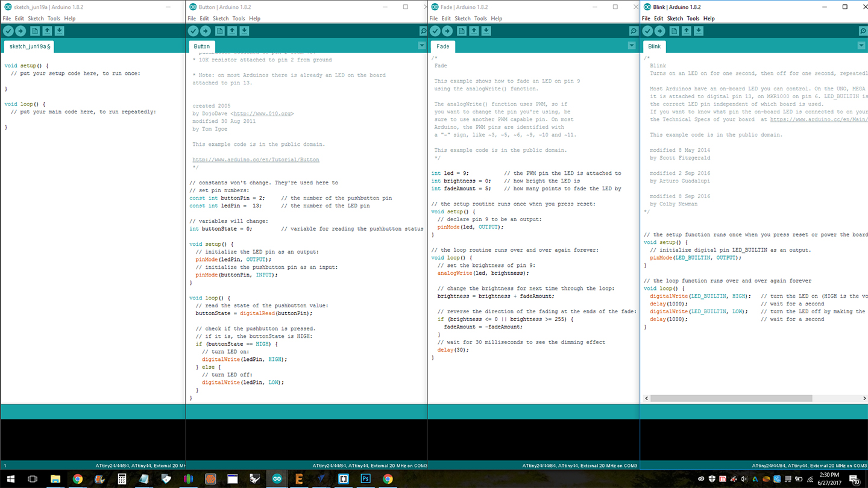Open Tools menu in sketch_jun19a window
The height and width of the screenshot is (488, 868).
click(x=54, y=19)
